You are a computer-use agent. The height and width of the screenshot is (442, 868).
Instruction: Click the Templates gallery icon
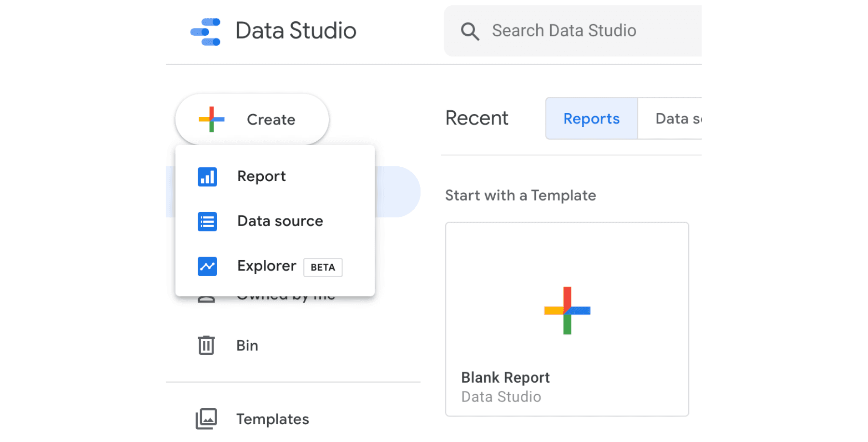[206, 419]
